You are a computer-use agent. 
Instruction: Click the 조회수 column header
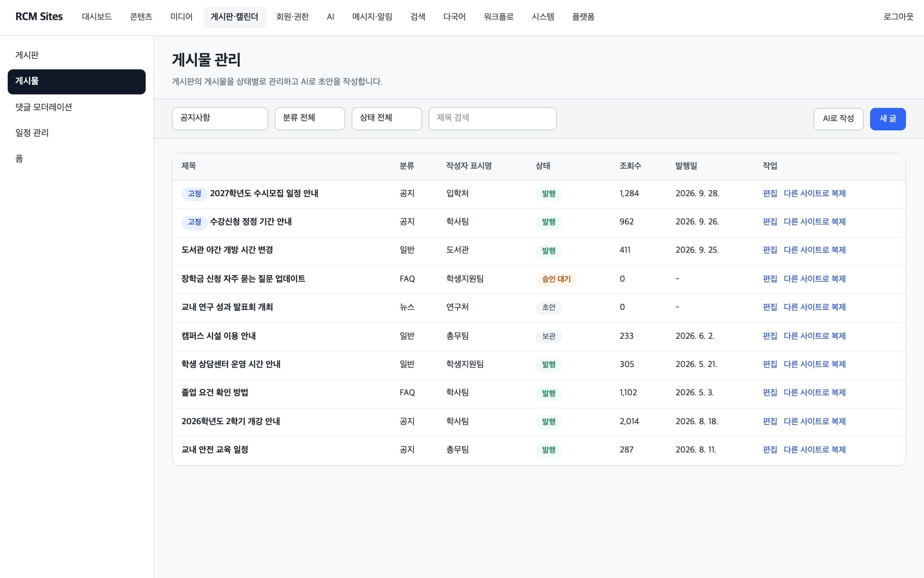coord(630,166)
